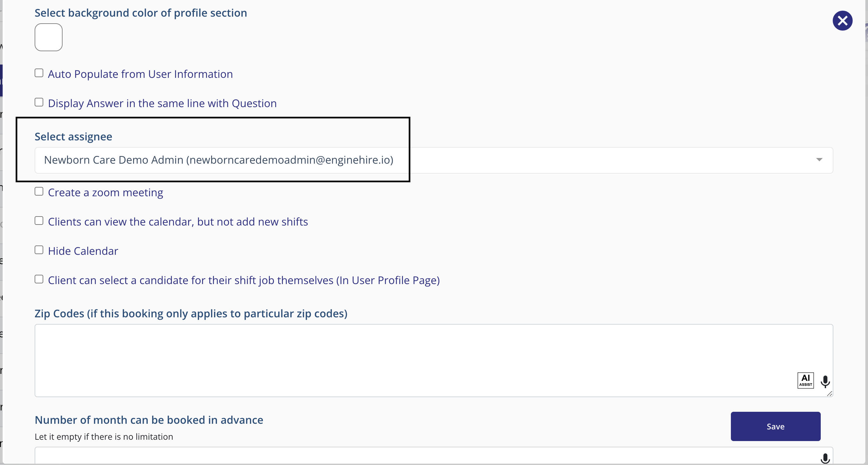
Task: Enable Auto Populate from User Information
Action: (39, 73)
